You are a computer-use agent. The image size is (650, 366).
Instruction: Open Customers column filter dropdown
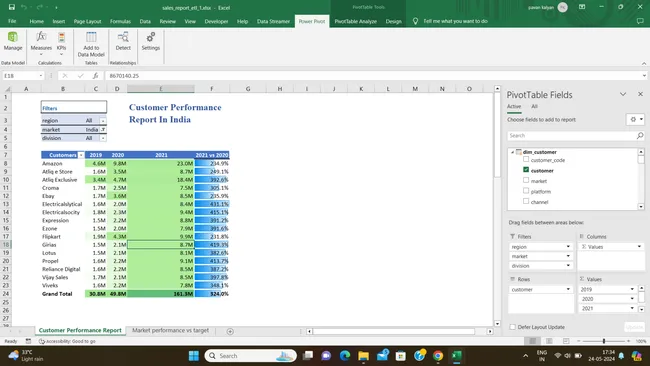click(81, 155)
